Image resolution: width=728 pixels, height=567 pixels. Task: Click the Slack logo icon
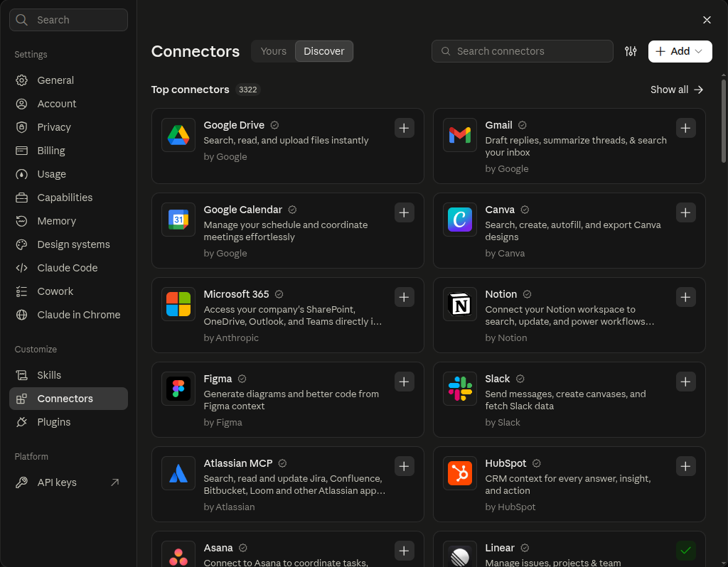[x=460, y=389]
